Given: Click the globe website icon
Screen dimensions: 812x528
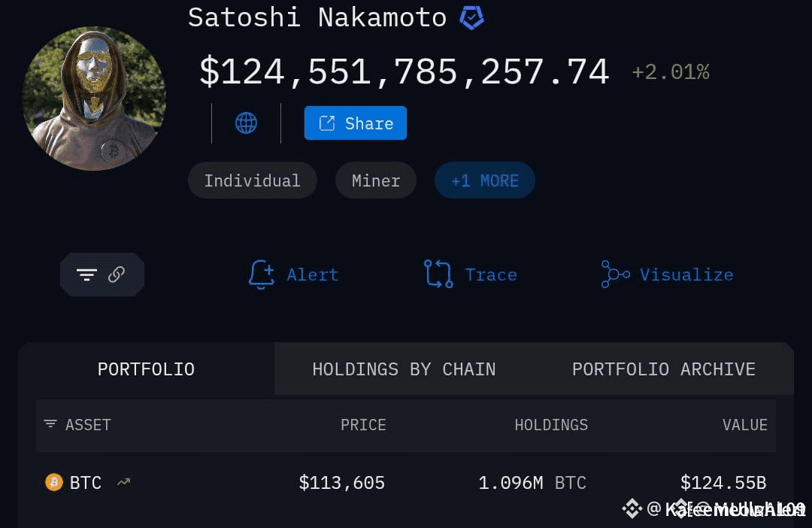Looking at the screenshot, I should (x=246, y=123).
